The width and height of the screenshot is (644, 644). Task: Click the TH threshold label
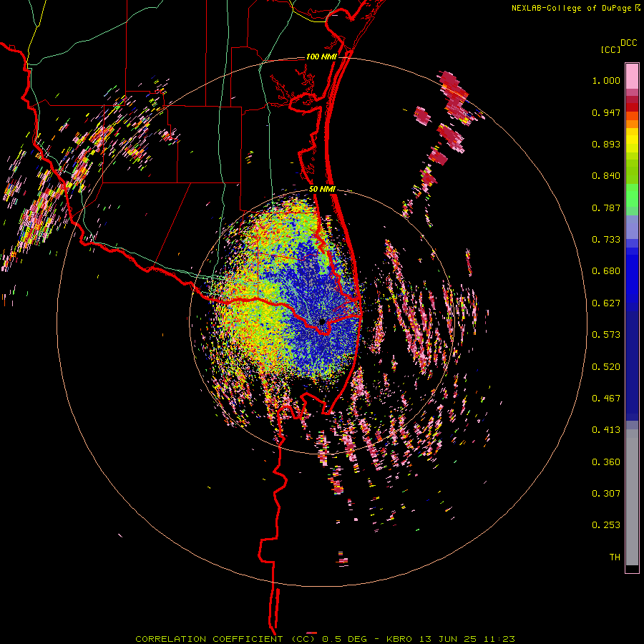tap(615, 557)
